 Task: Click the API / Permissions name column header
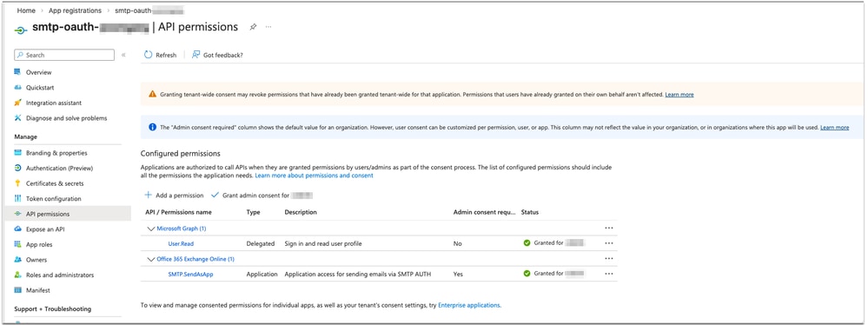coord(178,212)
